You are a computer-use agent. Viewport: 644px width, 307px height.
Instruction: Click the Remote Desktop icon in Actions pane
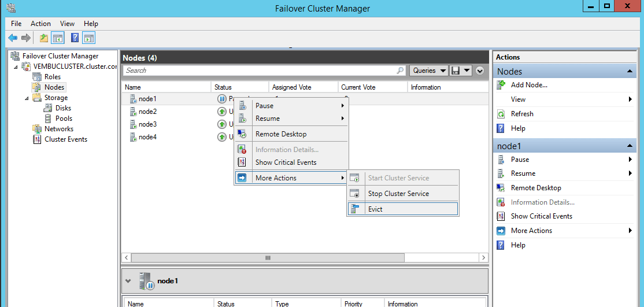501,188
